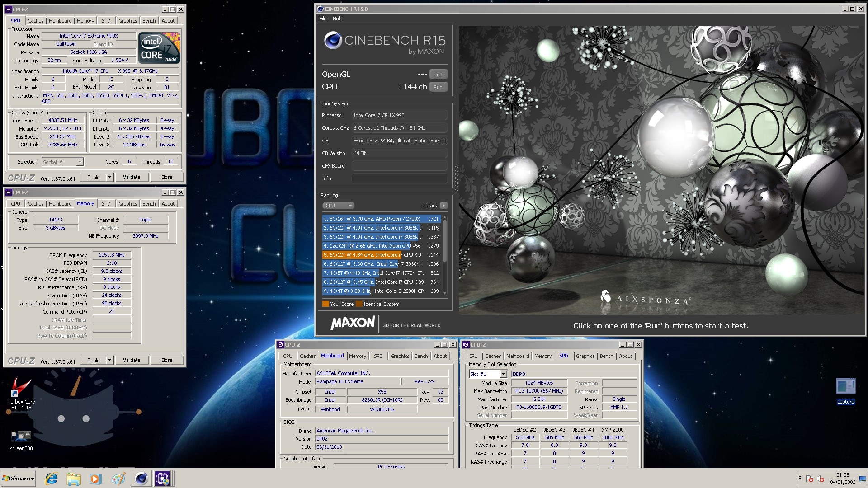
Task: Select Intel Xeon X56 ranking row
Action: point(382,246)
